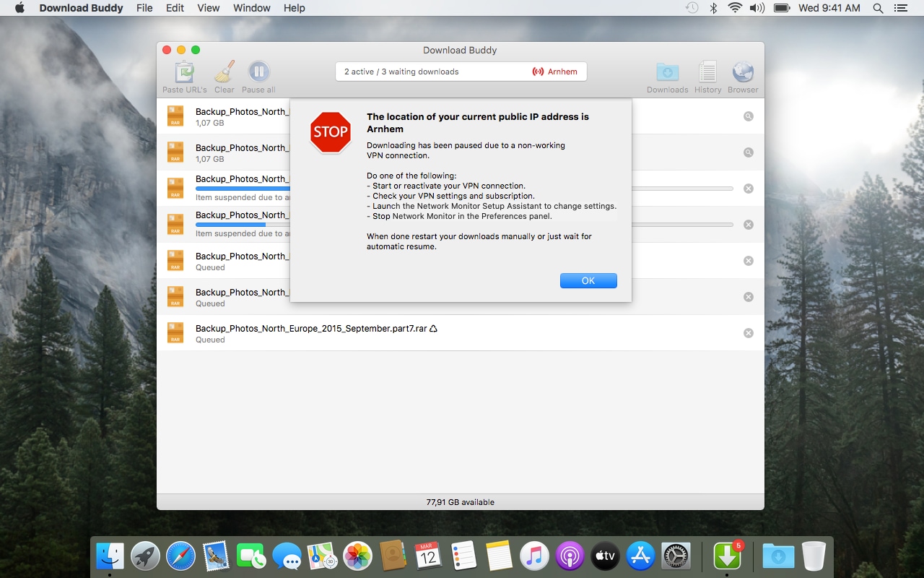Open the Browser globe toolbar icon
The height and width of the screenshot is (578, 924).
743,72
